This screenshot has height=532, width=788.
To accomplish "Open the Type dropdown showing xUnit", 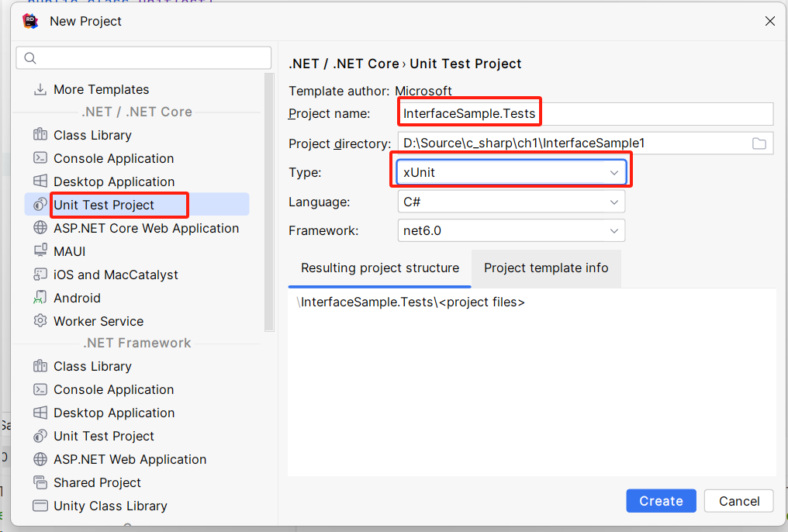I will pyautogui.click(x=511, y=172).
